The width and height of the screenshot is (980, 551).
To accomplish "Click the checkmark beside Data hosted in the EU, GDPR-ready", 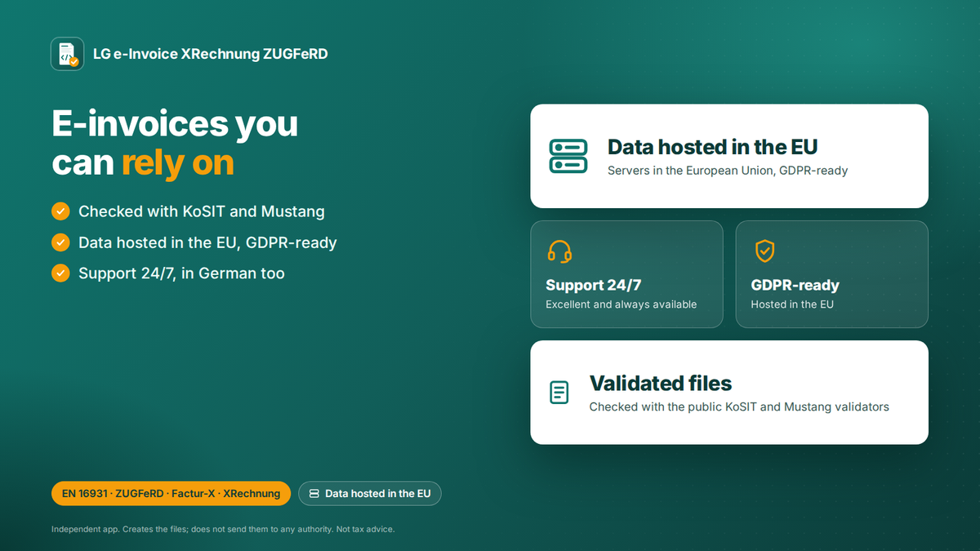I will point(60,242).
